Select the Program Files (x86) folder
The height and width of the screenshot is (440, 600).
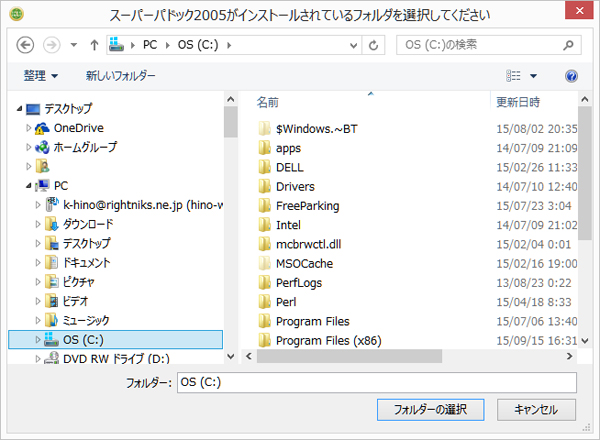[329, 341]
